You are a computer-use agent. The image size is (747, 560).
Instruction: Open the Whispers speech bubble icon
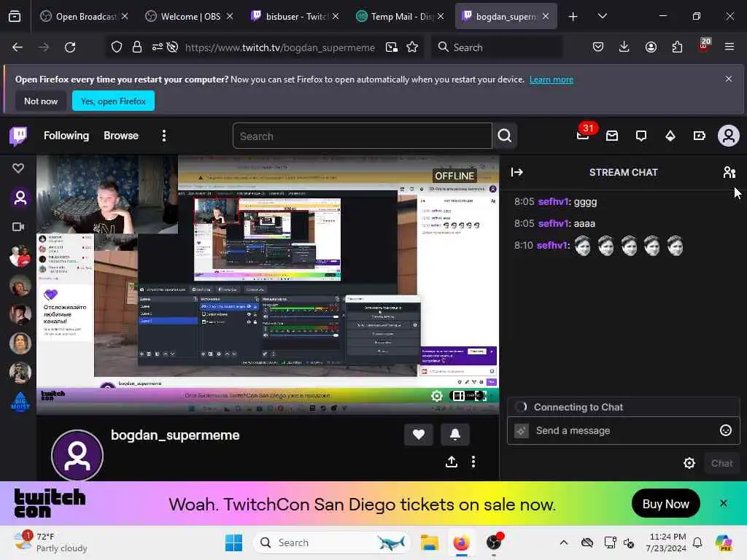point(641,136)
